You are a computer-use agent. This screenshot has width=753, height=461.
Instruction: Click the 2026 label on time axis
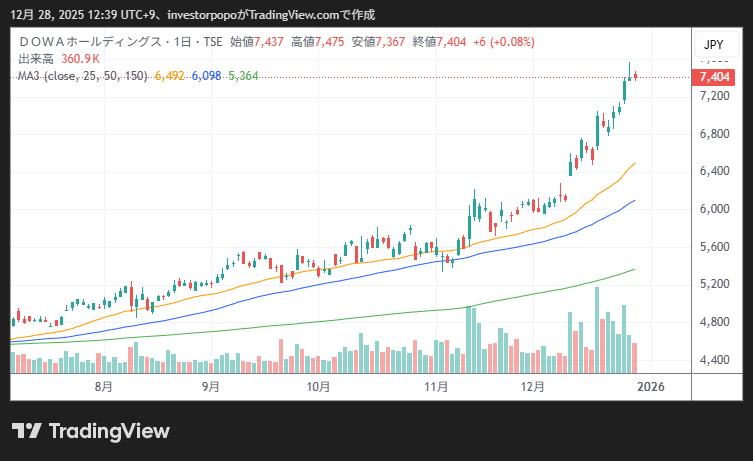tap(651, 386)
